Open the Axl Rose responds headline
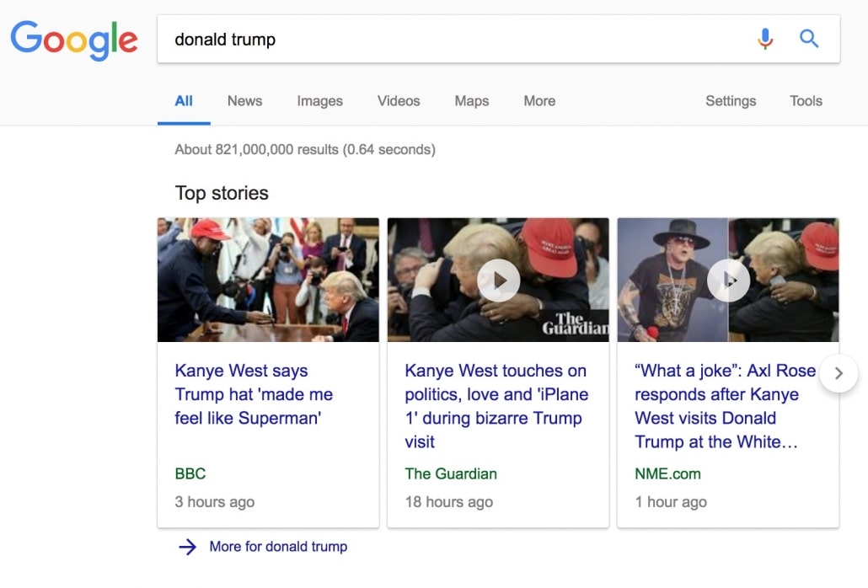This screenshot has height=588, width=868. pos(726,406)
